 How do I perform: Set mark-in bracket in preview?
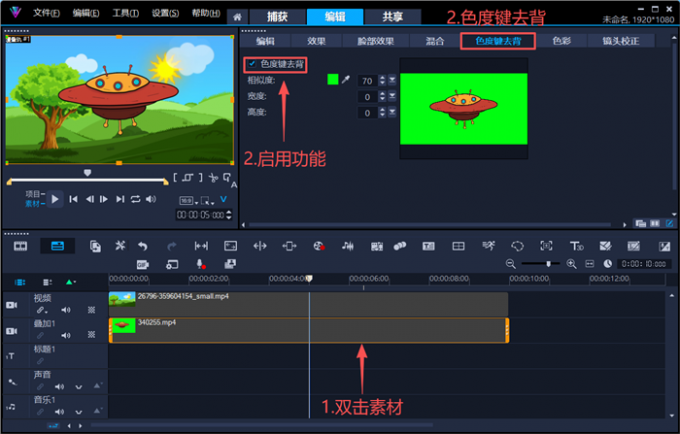175,177
